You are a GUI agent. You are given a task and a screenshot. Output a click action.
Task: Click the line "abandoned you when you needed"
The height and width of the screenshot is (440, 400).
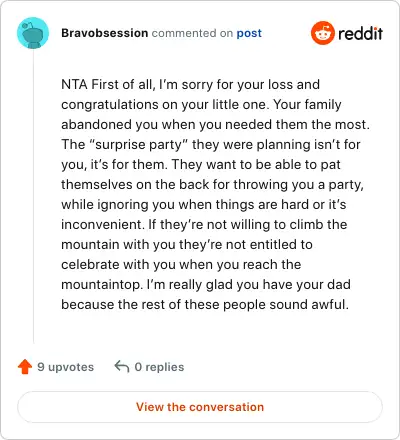pos(216,124)
